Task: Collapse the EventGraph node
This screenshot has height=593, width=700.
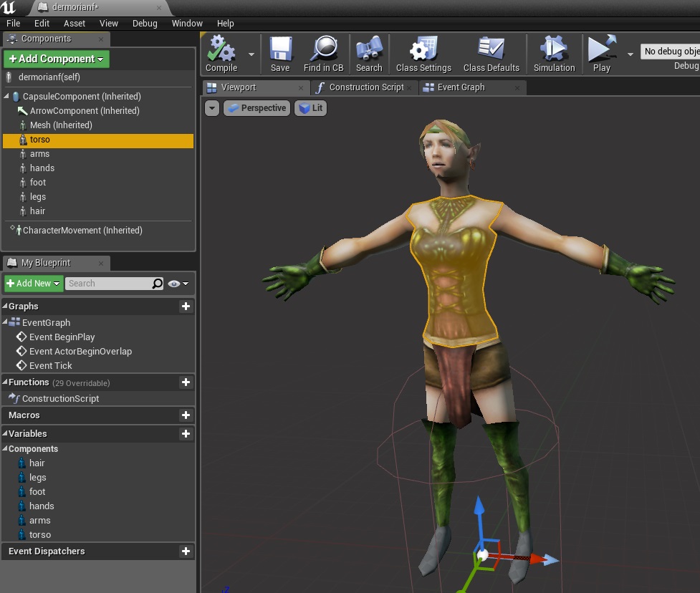Action: (x=5, y=322)
